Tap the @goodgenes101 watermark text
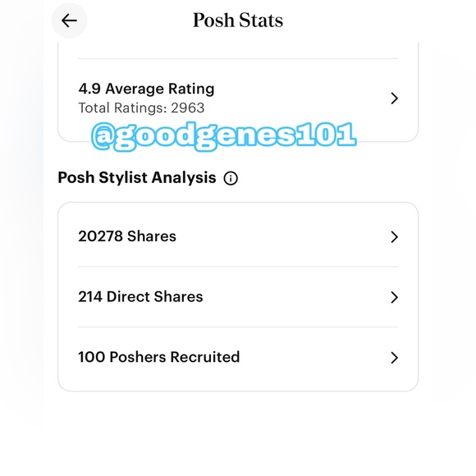The width and height of the screenshot is (476, 476). coord(224,136)
